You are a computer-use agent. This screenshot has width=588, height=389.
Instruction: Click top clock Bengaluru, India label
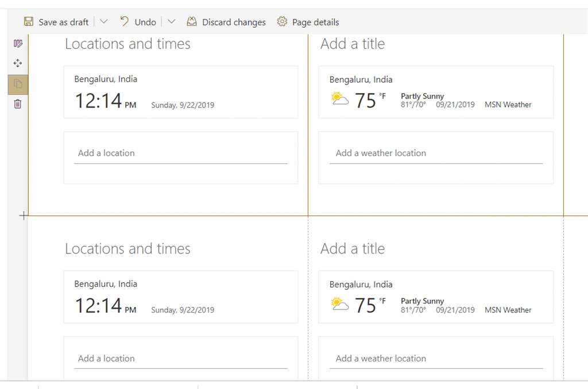coord(106,79)
